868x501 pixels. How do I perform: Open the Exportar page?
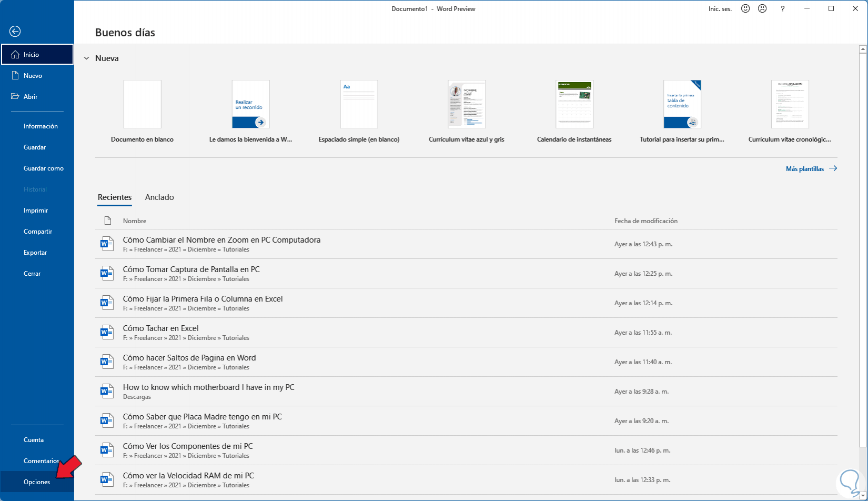point(37,253)
